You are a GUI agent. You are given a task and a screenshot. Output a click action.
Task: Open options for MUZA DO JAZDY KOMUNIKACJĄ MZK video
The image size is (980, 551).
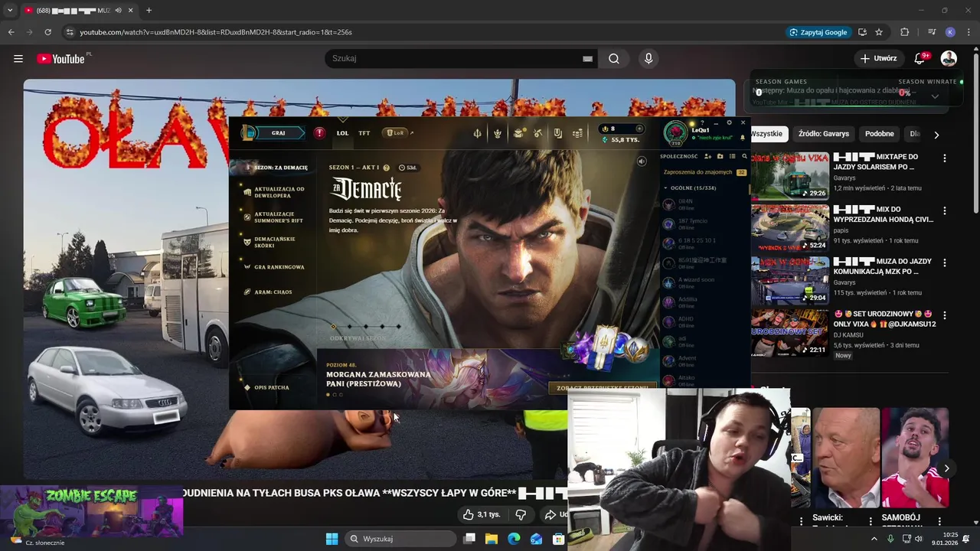click(945, 262)
